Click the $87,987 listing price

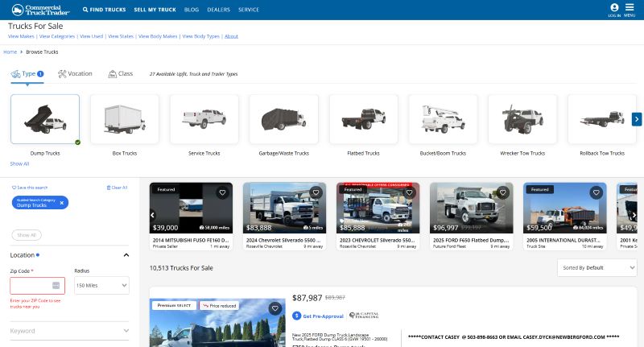click(308, 298)
